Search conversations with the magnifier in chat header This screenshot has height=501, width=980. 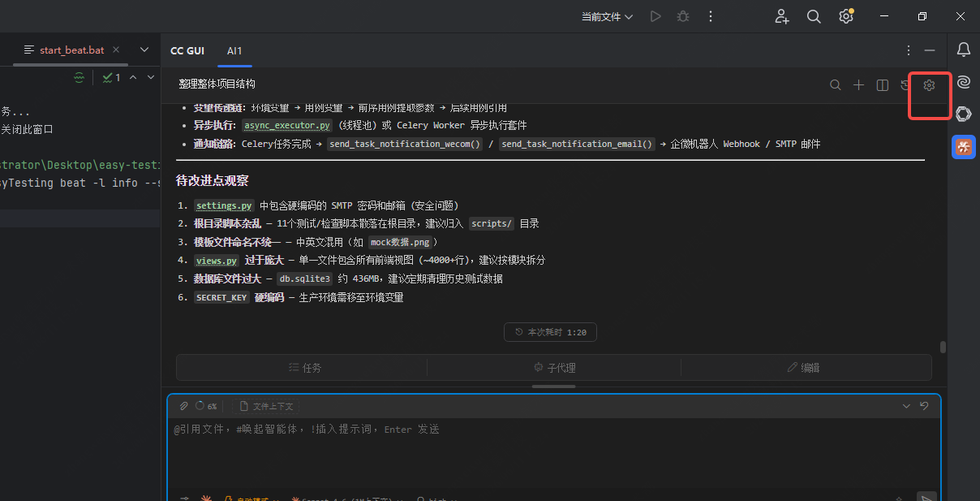coord(835,85)
